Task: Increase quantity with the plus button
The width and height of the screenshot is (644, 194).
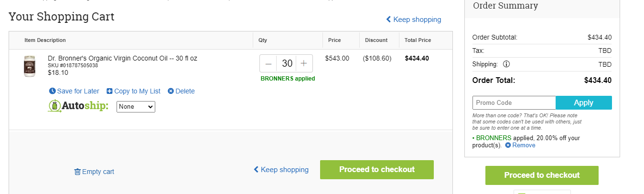Action: [304, 63]
